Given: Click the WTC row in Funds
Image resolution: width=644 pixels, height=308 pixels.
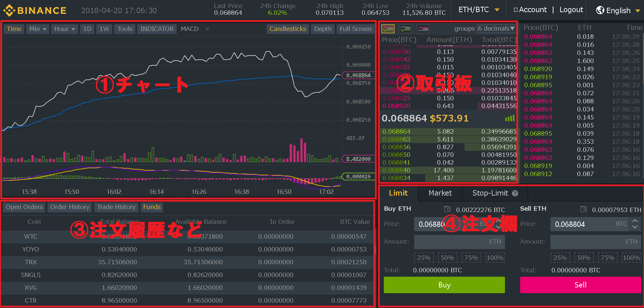Looking at the screenshot, I should tap(187, 237).
